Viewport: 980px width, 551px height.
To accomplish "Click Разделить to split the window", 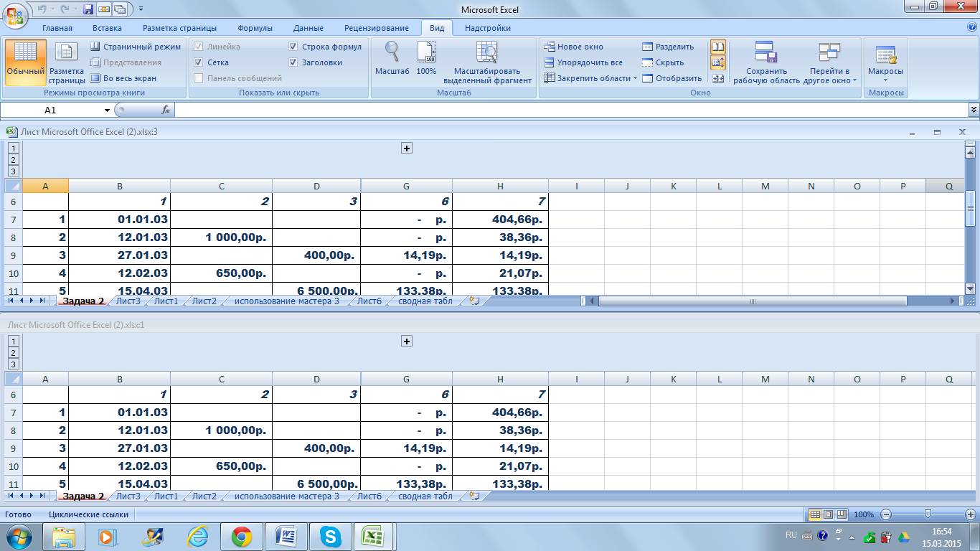I will click(x=668, y=47).
